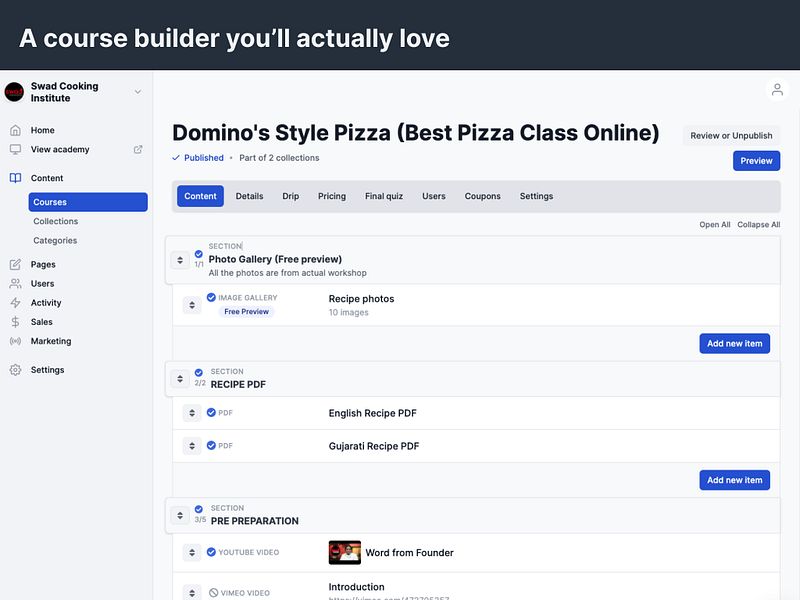This screenshot has height=600, width=800.
Task: Toggle published check on Gujarati Recipe PDF
Action: (x=211, y=445)
